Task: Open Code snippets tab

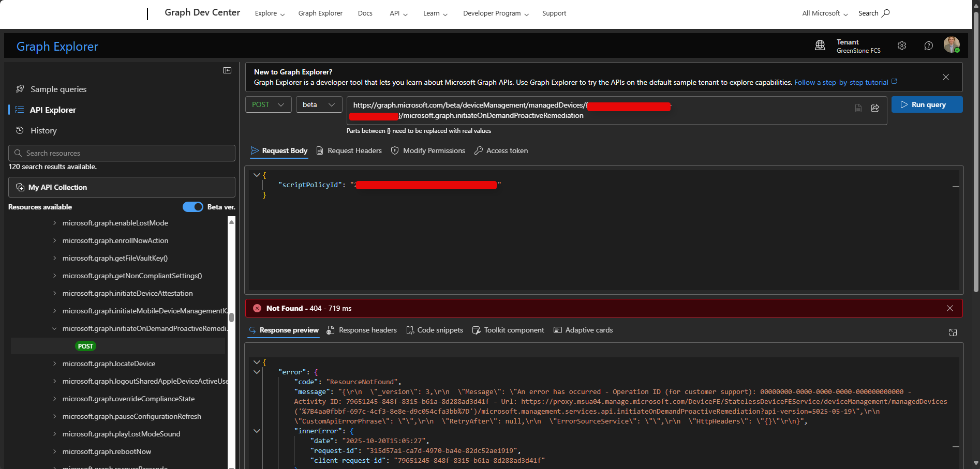Action: 435,330
